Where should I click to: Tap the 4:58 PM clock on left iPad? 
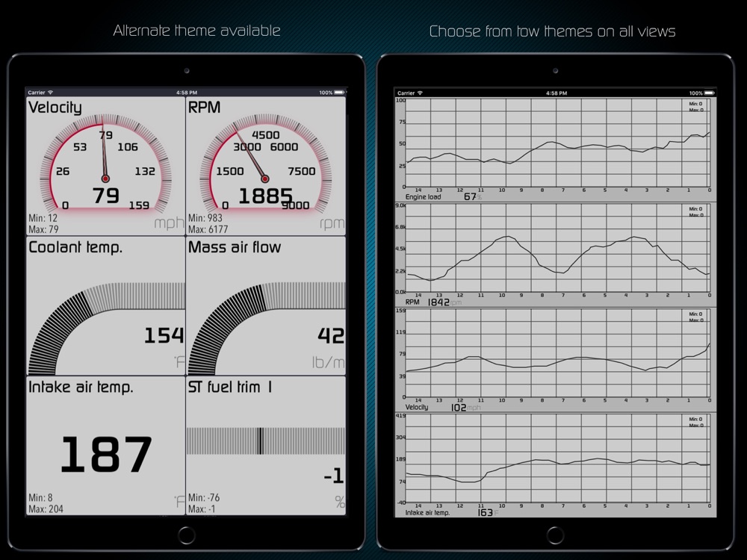(x=186, y=93)
